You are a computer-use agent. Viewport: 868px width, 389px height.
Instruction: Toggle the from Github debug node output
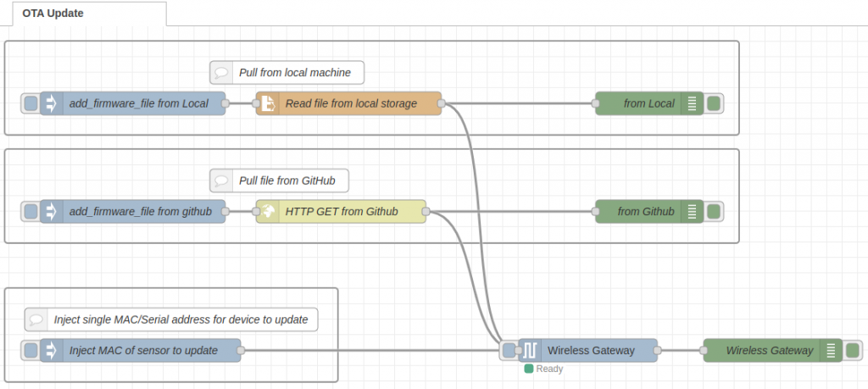click(x=714, y=211)
